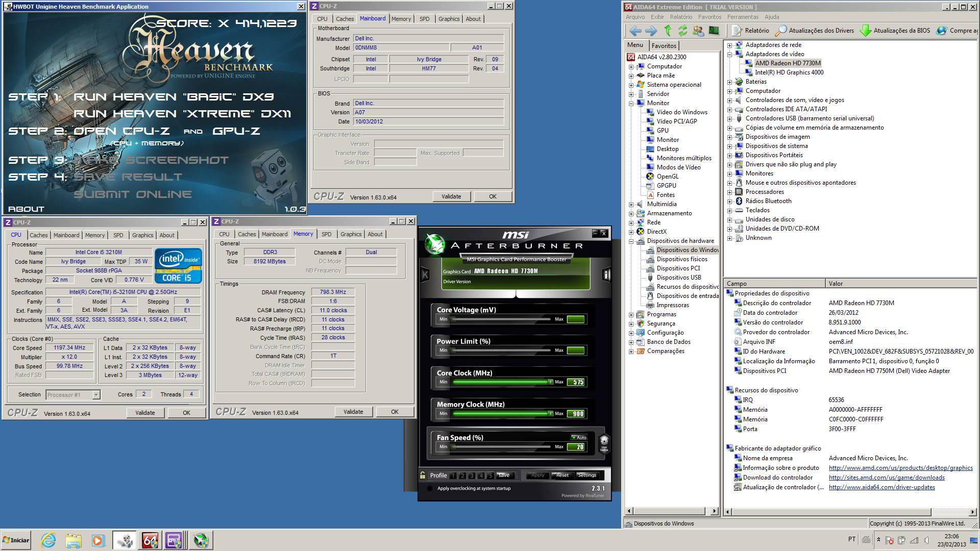Refresh AIDA64 with green arrows icon

[682, 31]
